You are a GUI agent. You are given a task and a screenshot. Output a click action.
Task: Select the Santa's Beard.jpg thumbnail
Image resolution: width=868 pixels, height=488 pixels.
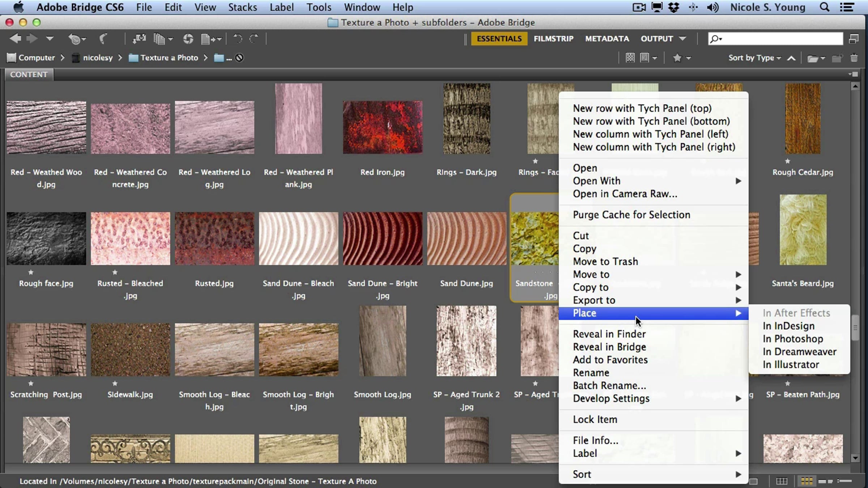[803, 230]
